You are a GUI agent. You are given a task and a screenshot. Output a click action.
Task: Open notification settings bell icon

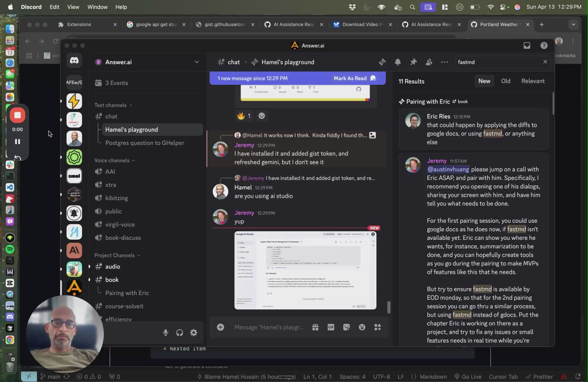coord(398,62)
